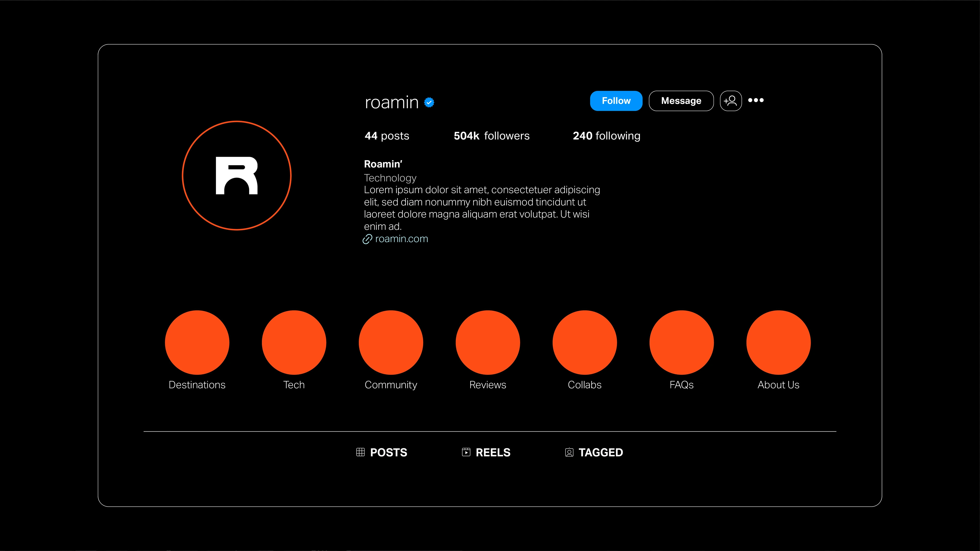Switch to the REELS tab
980x551 pixels.
pyautogui.click(x=486, y=452)
